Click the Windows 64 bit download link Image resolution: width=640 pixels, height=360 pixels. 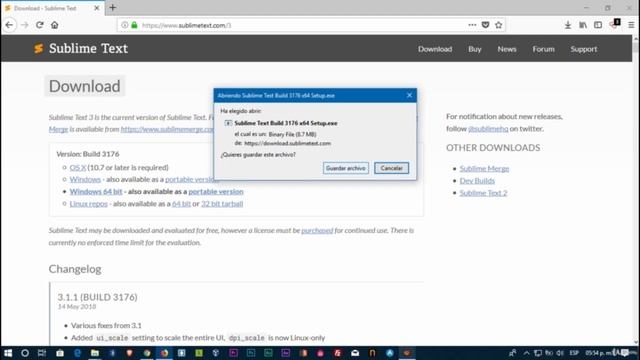(x=96, y=191)
